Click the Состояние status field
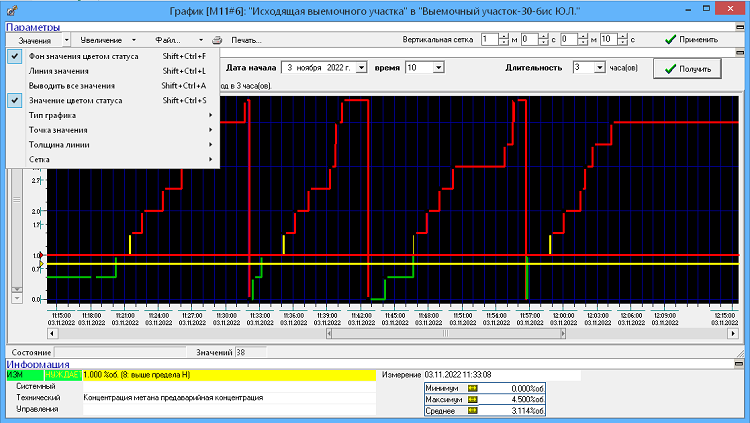Screen dimensions: 750x423 (x=120, y=352)
